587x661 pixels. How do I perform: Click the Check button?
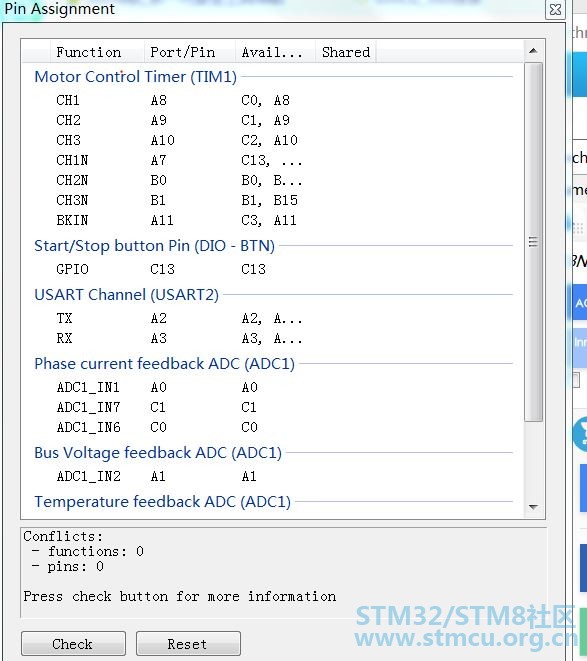tap(73, 644)
